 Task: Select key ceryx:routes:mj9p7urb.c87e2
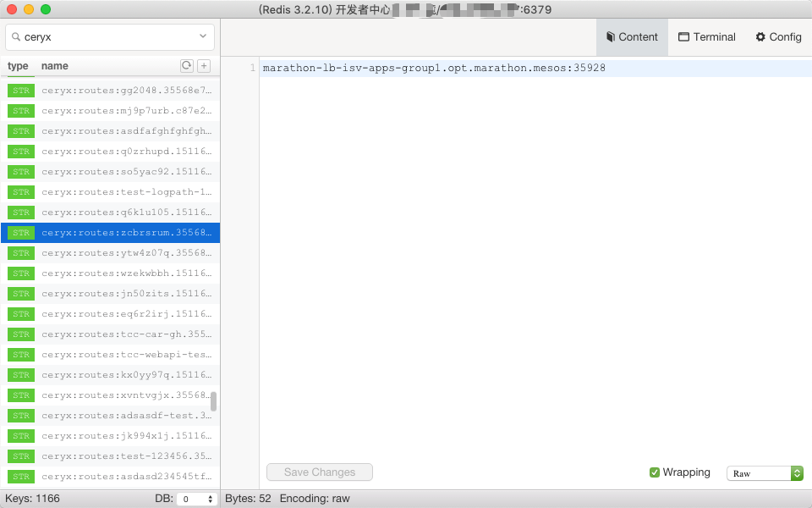[110, 110]
